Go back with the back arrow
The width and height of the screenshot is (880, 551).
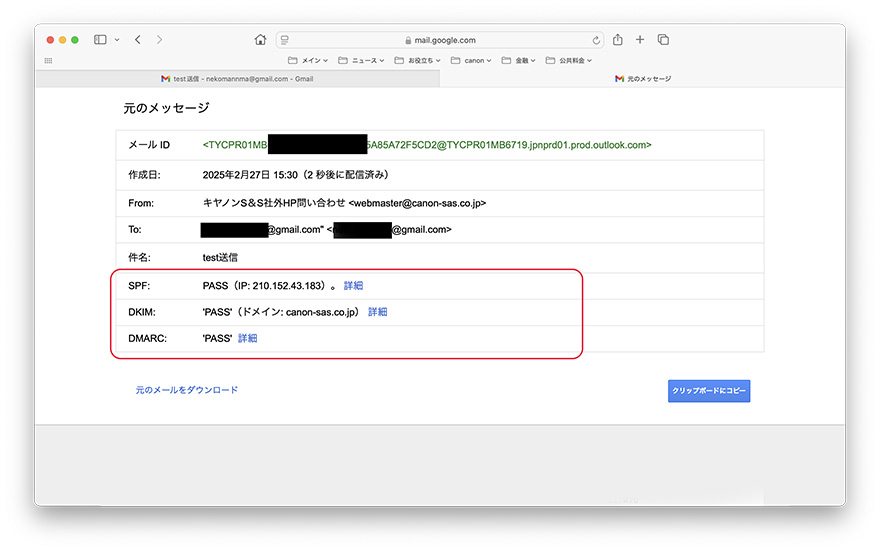[x=137, y=40]
